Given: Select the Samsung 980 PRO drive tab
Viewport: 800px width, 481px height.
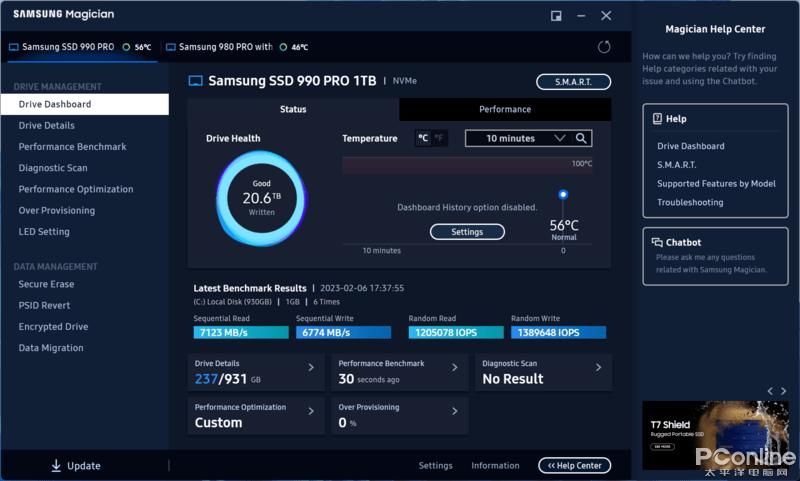Looking at the screenshot, I should pos(238,47).
